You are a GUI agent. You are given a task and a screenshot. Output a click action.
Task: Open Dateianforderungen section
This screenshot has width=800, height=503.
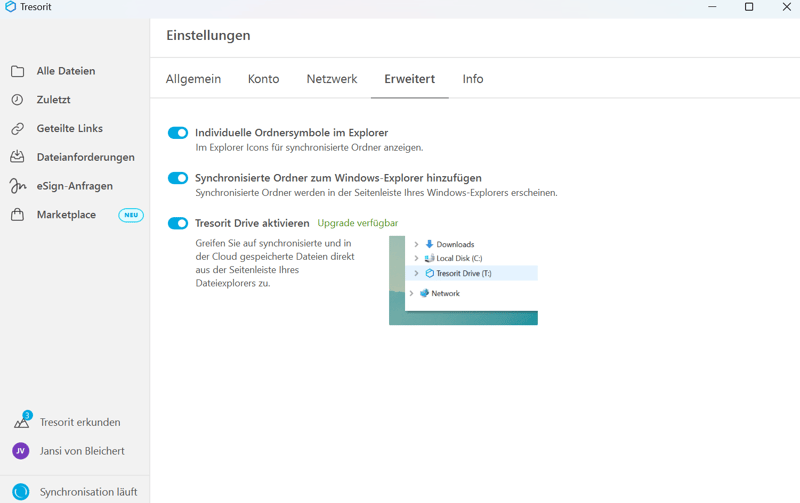[86, 157]
